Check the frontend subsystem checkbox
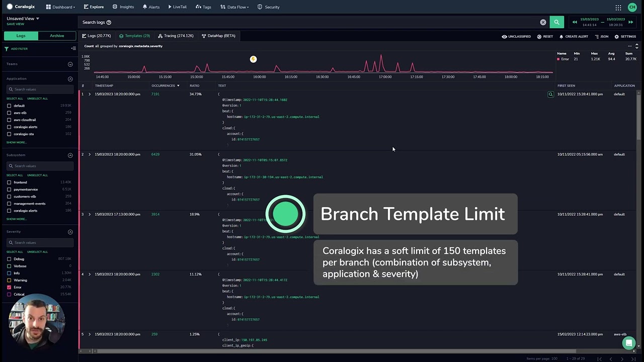 point(9,182)
